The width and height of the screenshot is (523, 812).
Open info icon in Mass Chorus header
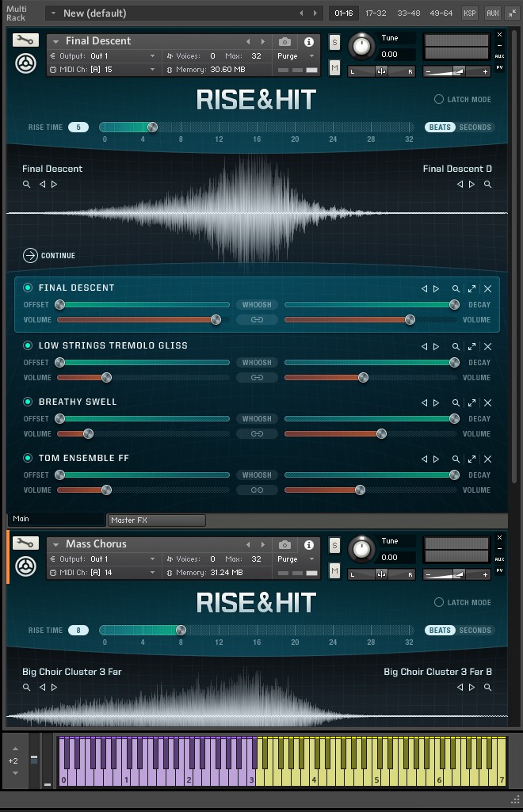tap(308, 544)
